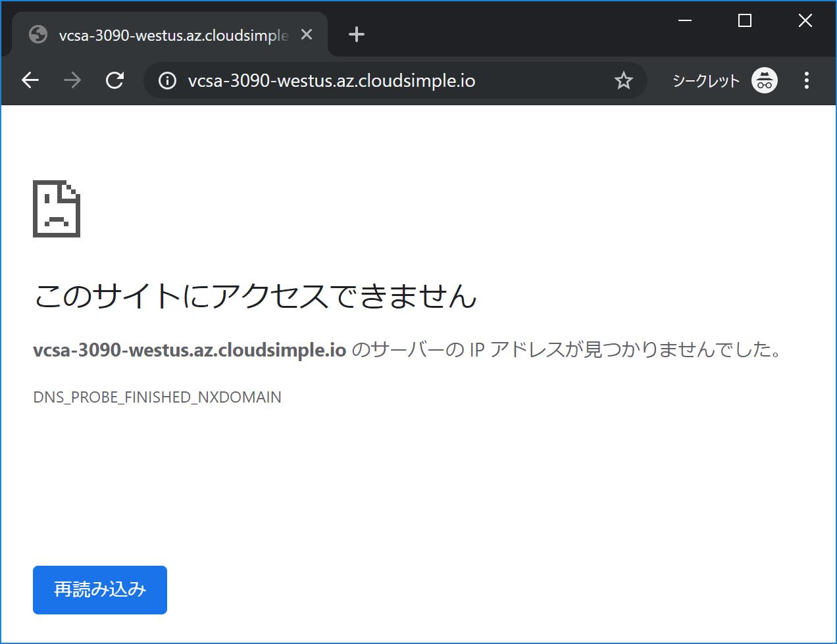Viewport: 837px width, 644px height.
Task: Click the forward navigation arrow
Action: tap(72, 80)
